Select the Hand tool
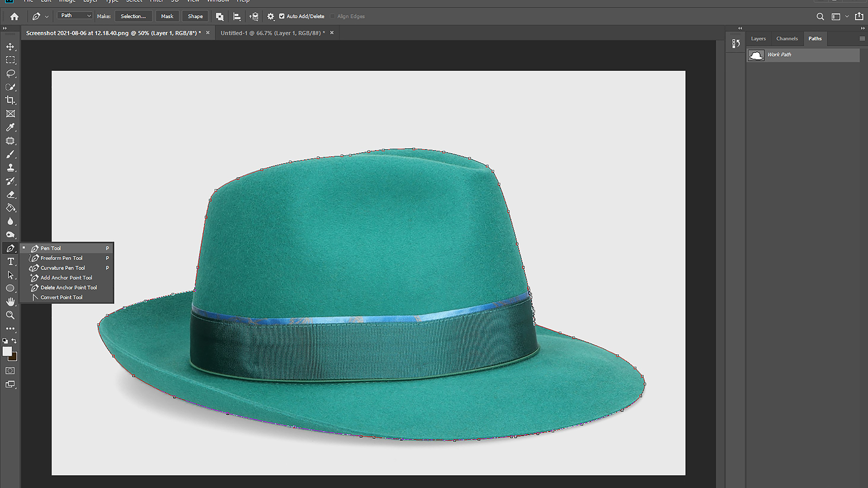868x488 pixels. (x=10, y=302)
